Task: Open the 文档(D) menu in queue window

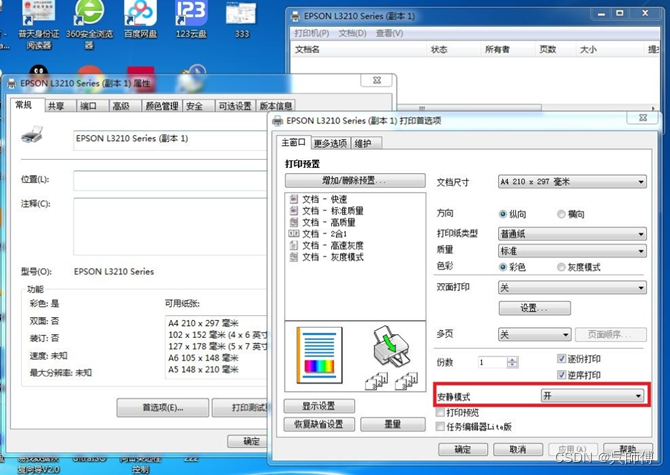Action: [x=353, y=33]
